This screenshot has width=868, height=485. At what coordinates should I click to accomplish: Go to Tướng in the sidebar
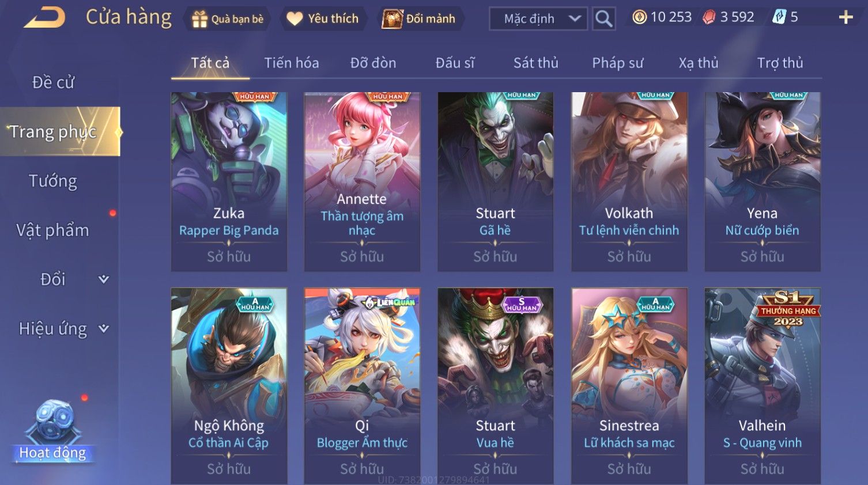(53, 181)
